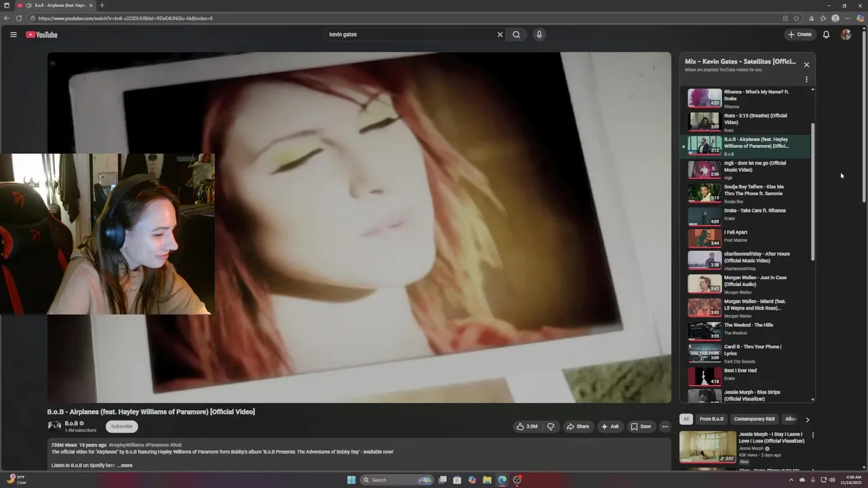Open Windows Start menu
Image resolution: width=868 pixels, height=488 pixels.
click(351, 480)
